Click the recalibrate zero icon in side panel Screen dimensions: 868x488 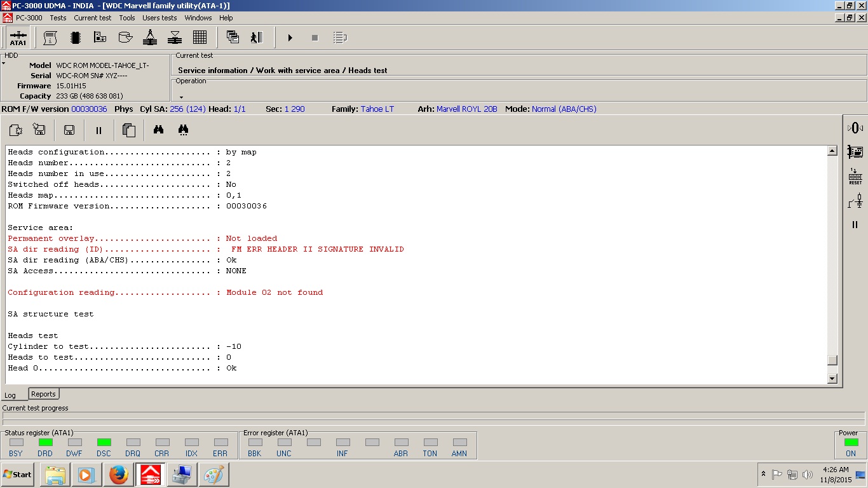click(x=855, y=128)
